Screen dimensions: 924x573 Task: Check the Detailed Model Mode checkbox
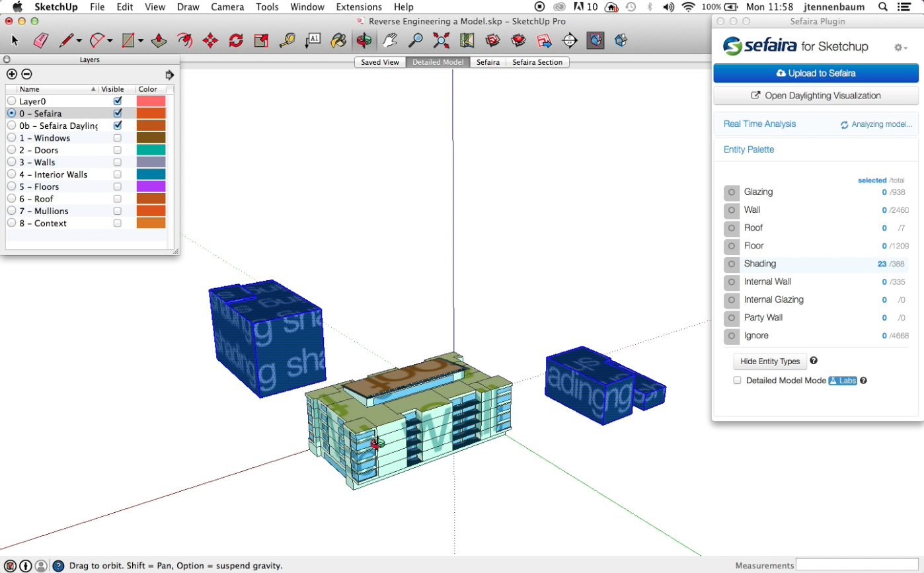point(738,381)
